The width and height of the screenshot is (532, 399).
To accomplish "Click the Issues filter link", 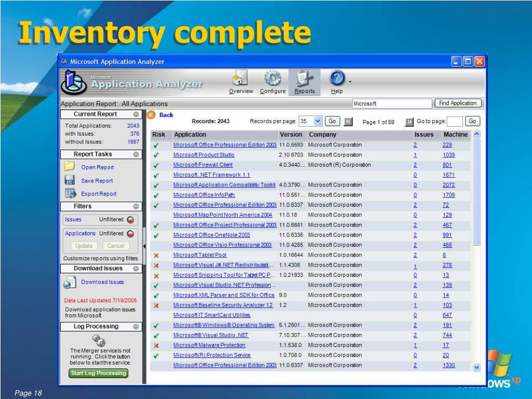I will coord(73,220).
